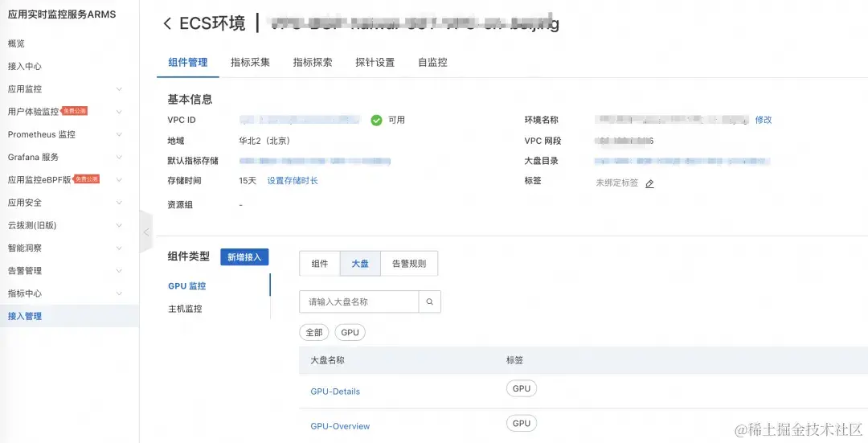Select 接入管理 in the sidebar
The height and width of the screenshot is (443, 868).
click(x=69, y=316)
